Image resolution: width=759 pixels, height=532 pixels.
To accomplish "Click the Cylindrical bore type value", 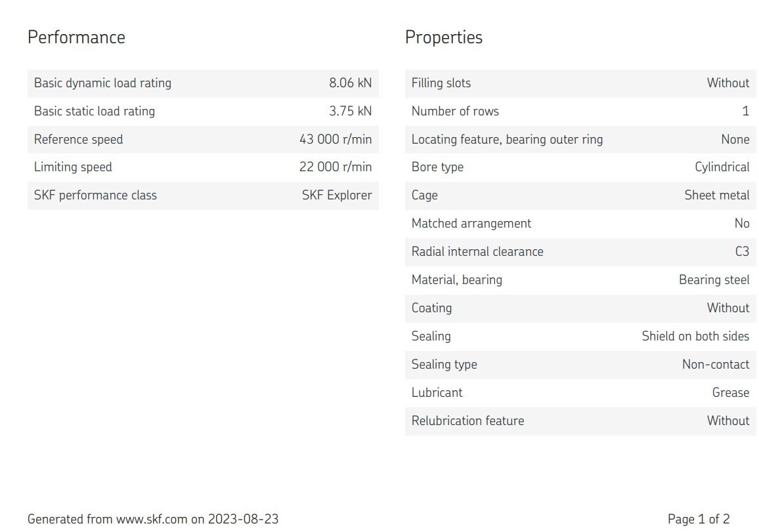I will (x=722, y=167).
